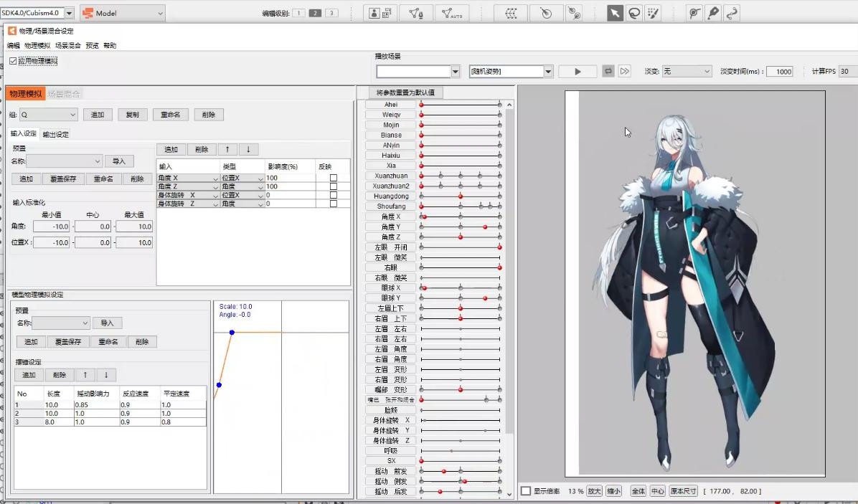
Task: Click the 全体 fit-all button
Action: coord(638,491)
